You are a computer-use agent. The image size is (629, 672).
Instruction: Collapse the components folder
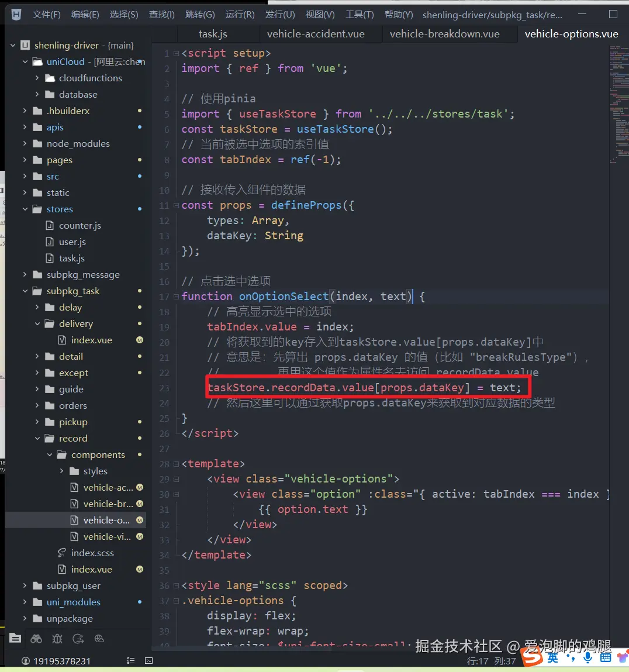(x=50, y=454)
